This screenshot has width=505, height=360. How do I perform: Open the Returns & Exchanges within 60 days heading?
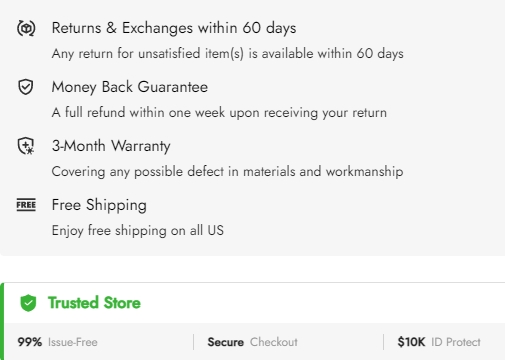point(174,28)
